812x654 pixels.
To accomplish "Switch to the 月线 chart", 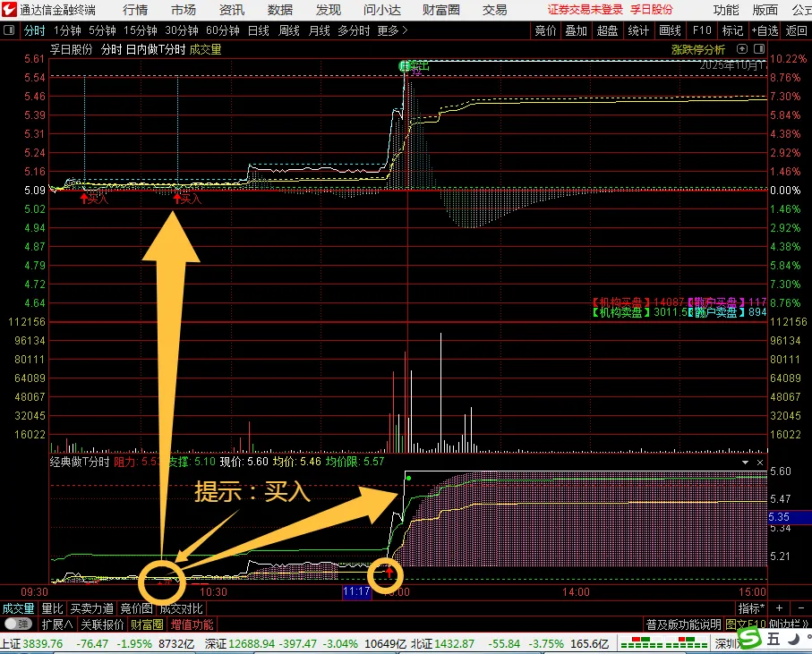I will pyautogui.click(x=319, y=30).
